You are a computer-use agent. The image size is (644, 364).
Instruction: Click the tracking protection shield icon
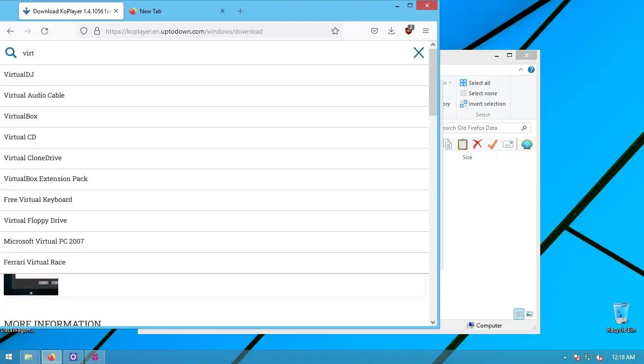(84, 31)
